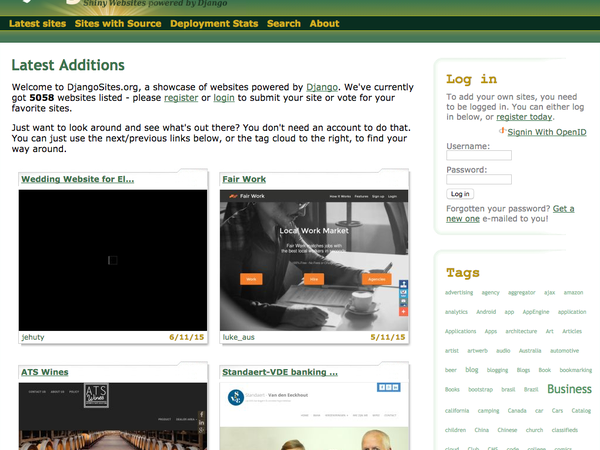Click the register link in welcome text
This screenshot has height=450, width=600.
[181, 98]
